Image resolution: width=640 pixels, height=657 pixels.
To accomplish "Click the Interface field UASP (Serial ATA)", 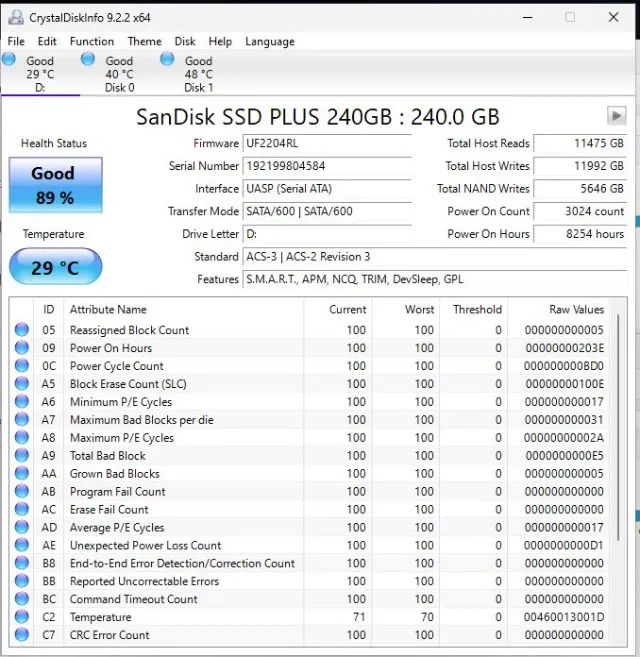I will (327, 189).
